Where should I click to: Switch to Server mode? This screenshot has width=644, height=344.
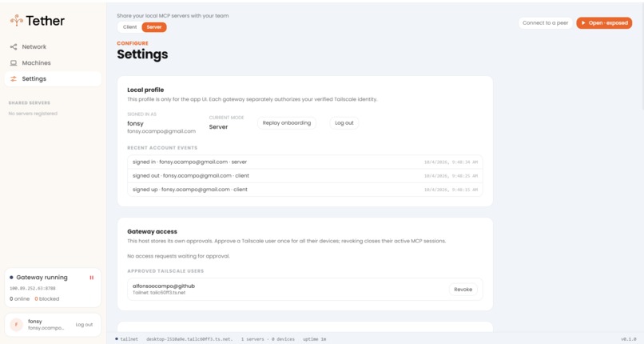pos(154,27)
